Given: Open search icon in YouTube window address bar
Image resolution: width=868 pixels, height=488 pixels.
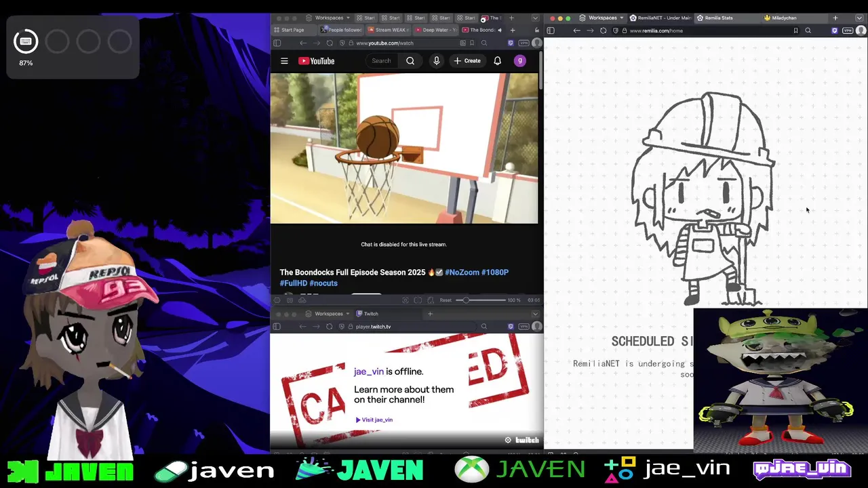Looking at the screenshot, I should click(x=484, y=43).
